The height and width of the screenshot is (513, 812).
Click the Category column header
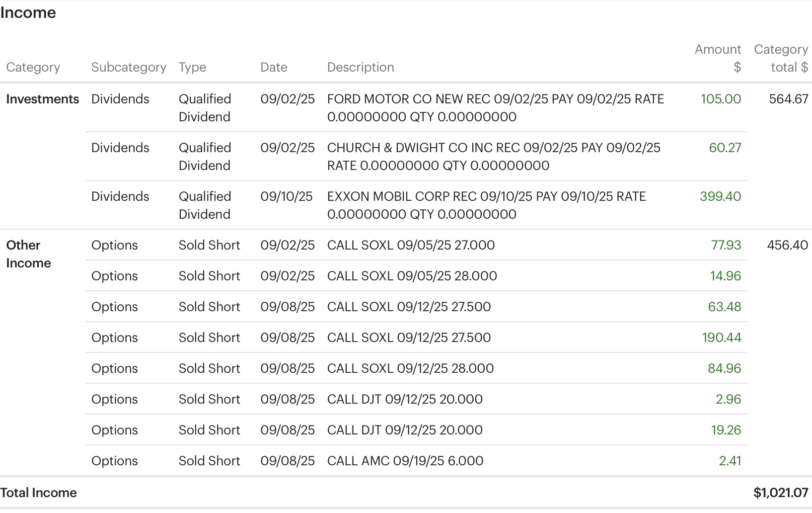click(33, 67)
